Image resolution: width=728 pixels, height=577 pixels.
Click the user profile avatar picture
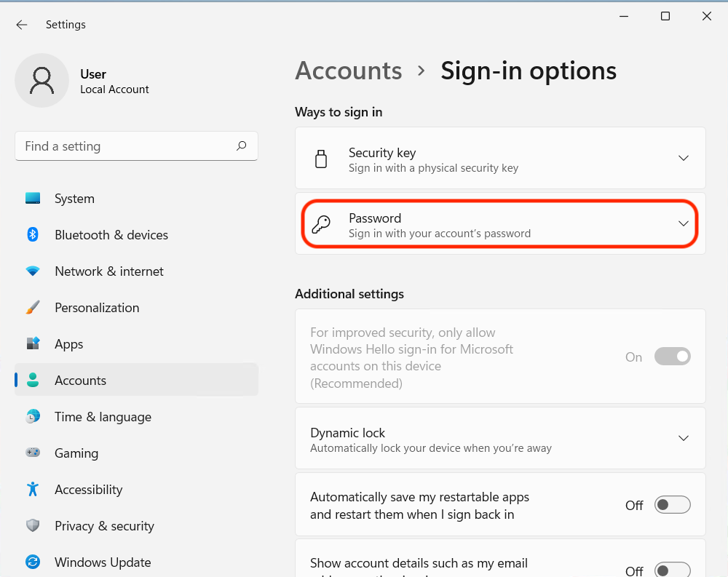(42, 81)
